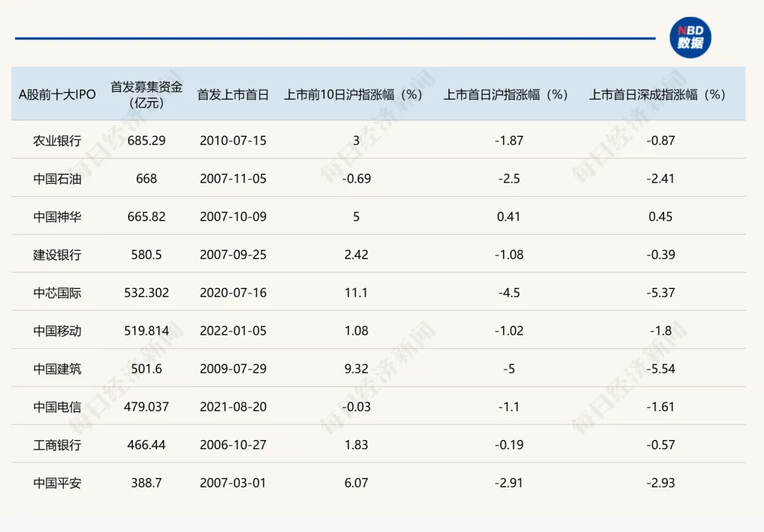Screen dimensions: 764x532
Task: Select the 工商银行 row name
Action: 57,445
